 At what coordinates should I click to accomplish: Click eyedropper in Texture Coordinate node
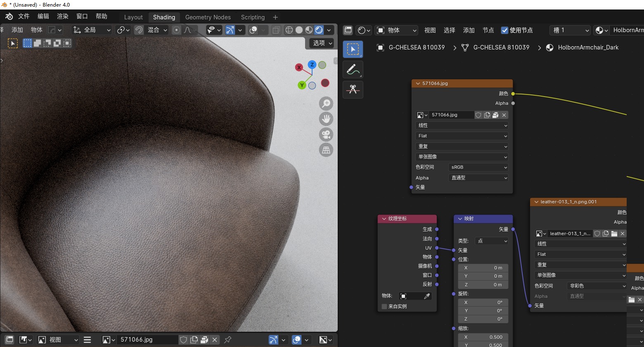427,296
